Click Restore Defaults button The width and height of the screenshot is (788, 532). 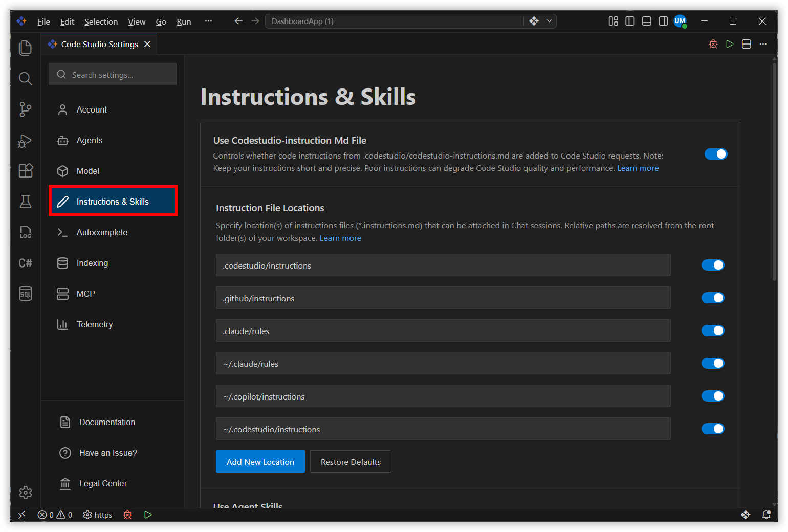point(351,461)
